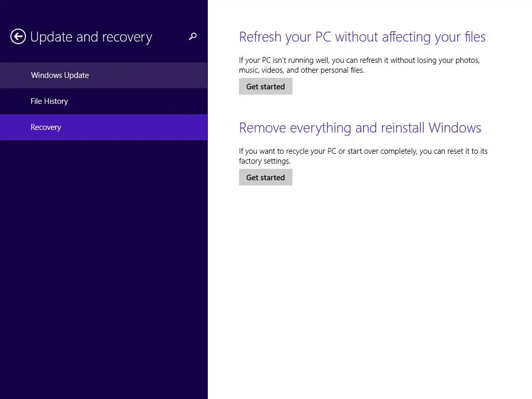Select the Recovery menu item

click(x=104, y=127)
